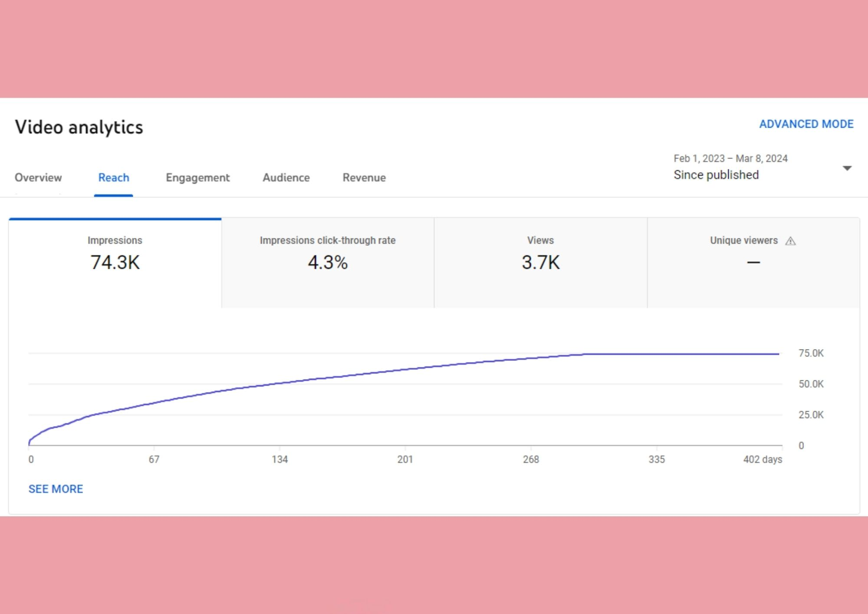
Task: Click the 3.7K views value
Action: point(540,262)
